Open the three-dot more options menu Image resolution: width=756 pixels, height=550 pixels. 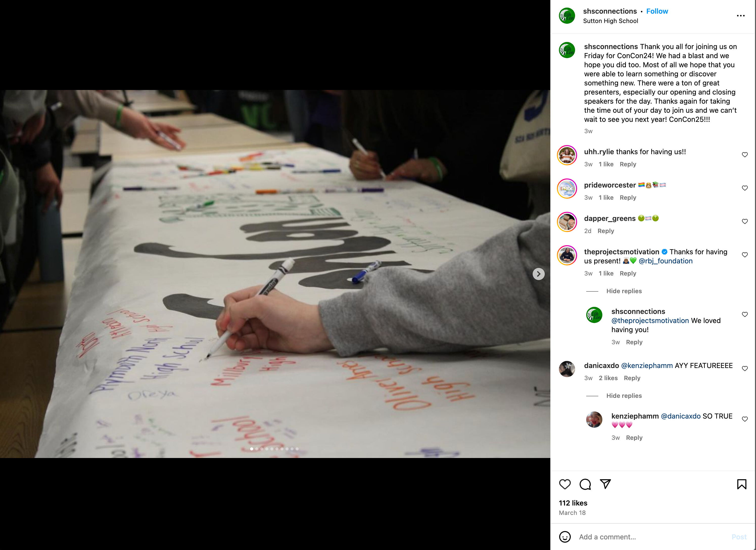point(741,16)
